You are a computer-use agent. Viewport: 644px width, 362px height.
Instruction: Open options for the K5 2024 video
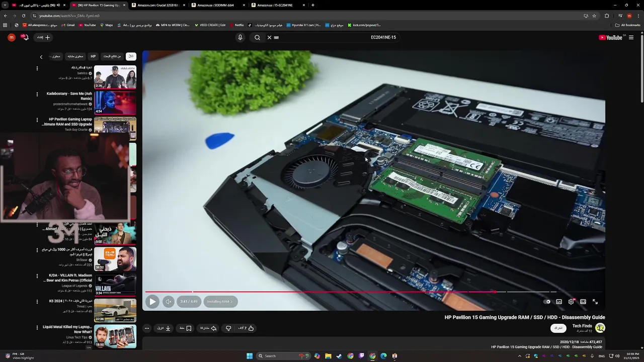coord(37,302)
